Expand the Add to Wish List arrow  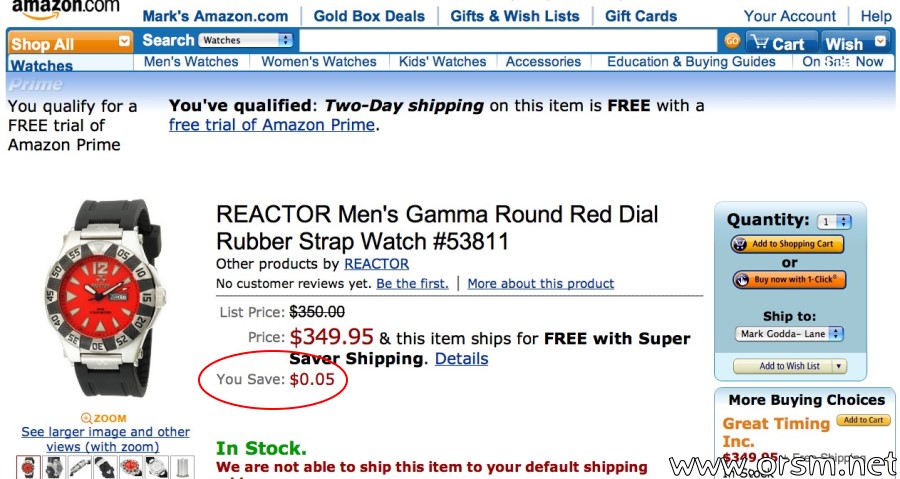[x=839, y=366]
